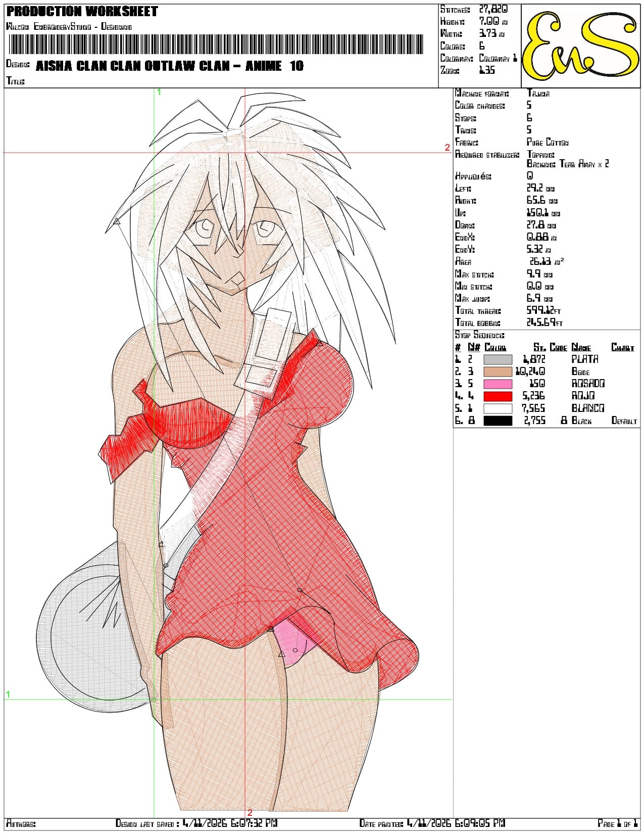Click the ROJO stitch count 5,236
The width and height of the screenshot is (644, 834).
pos(534,396)
